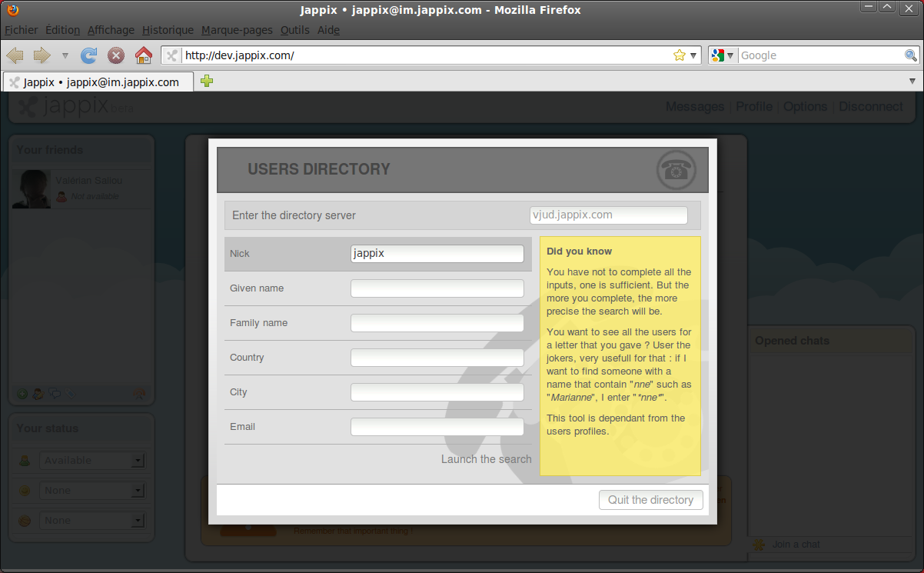Image resolution: width=924 pixels, height=573 pixels.
Task: Go to Home via the house icon
Action: coord(143,55)
